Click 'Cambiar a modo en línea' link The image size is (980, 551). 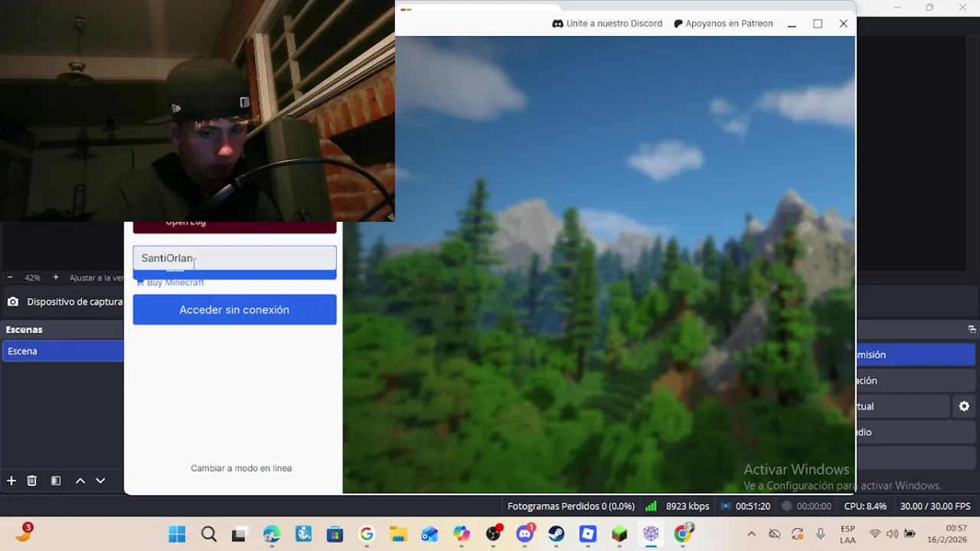(241, 468)
